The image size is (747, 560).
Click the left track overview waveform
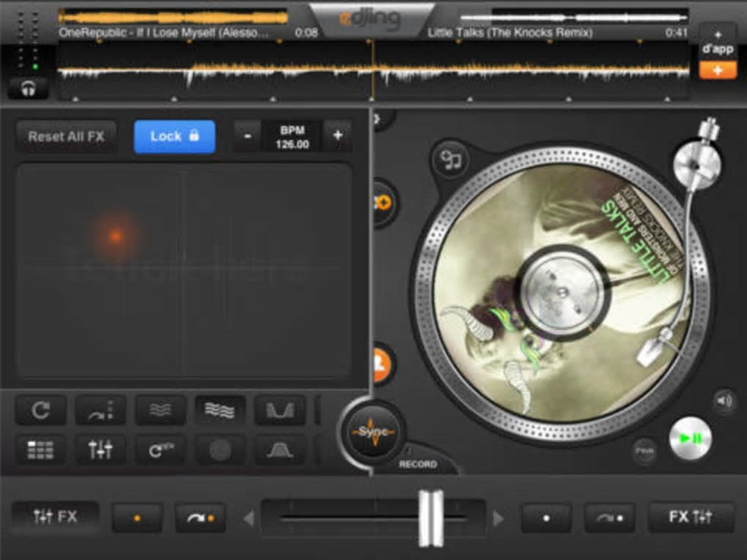[172, 18]
